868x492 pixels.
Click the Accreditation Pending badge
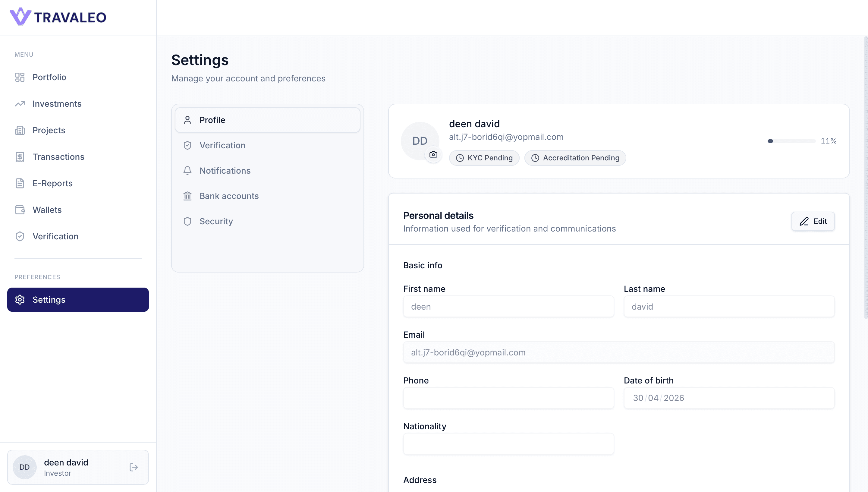[575, 158]
